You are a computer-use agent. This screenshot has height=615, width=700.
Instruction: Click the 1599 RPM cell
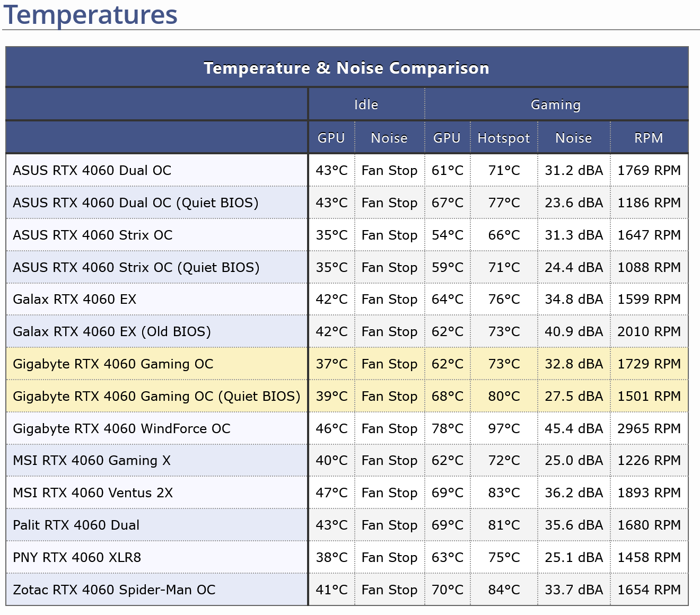649,299
